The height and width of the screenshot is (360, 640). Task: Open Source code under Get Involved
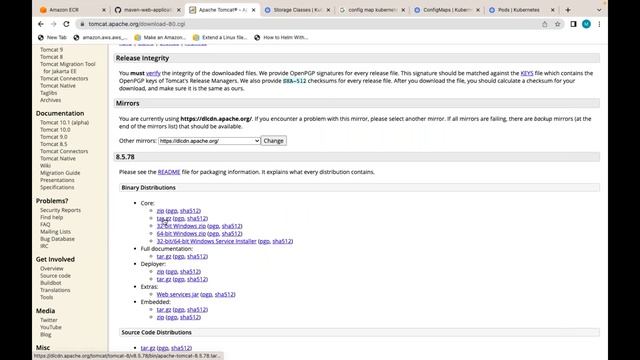[56, 276]
